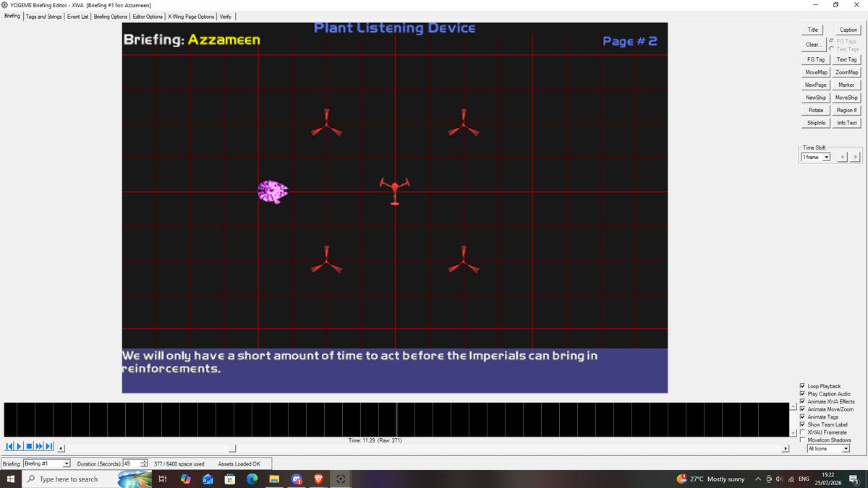Screen dimensions: 868x488
Task: Open File Explorer from the taskbar
Action: (x=275, y=479)
